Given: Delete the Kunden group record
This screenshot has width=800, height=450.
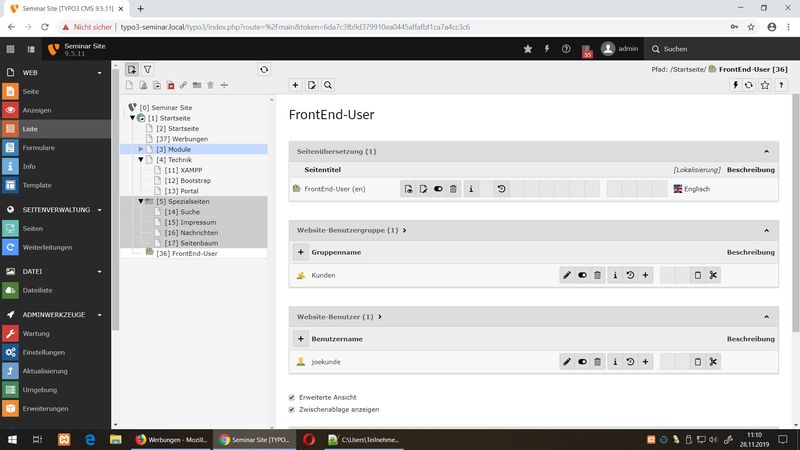Looking at the screenshot, I should pyautogui.click(x=597, y=275).
